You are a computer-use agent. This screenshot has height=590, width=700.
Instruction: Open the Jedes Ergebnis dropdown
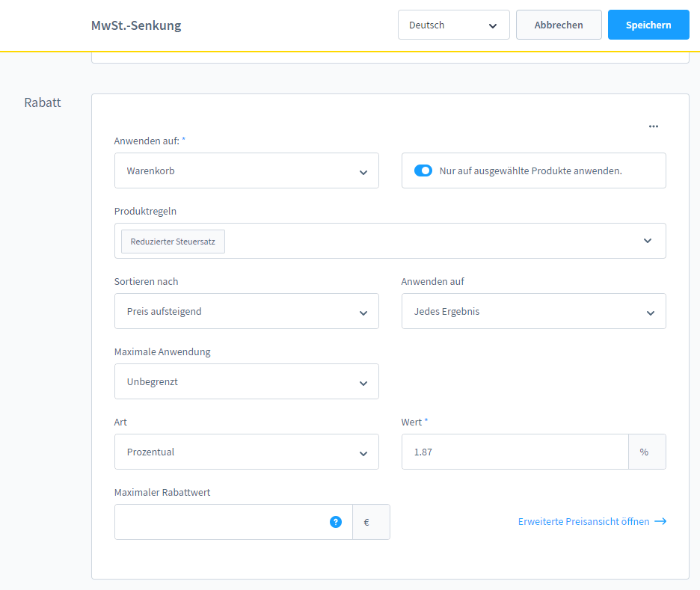(533, 311)
